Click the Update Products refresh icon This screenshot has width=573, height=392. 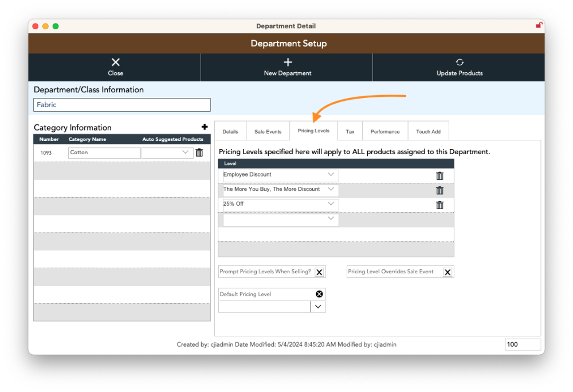click(460, 62)
